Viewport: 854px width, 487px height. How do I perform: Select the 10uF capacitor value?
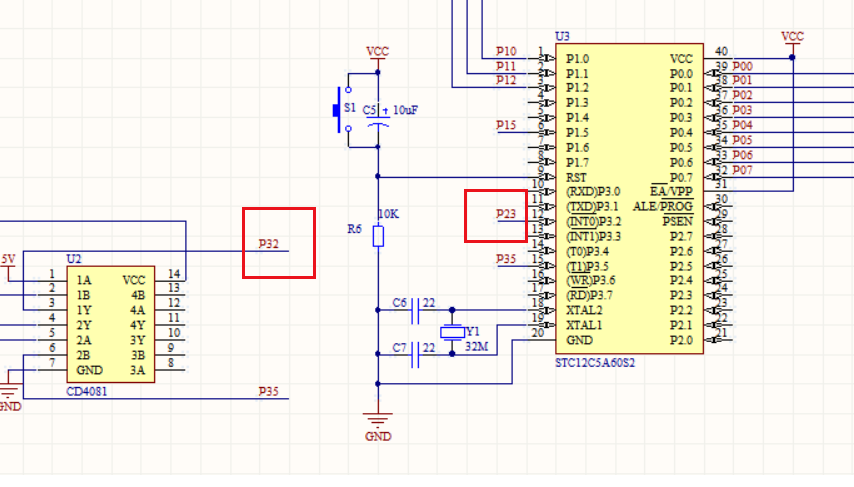point(405,110)
